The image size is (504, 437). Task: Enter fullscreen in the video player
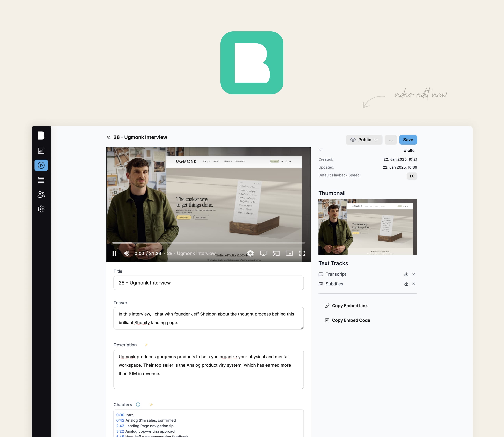pyautogui.click(x=302, y=253)
